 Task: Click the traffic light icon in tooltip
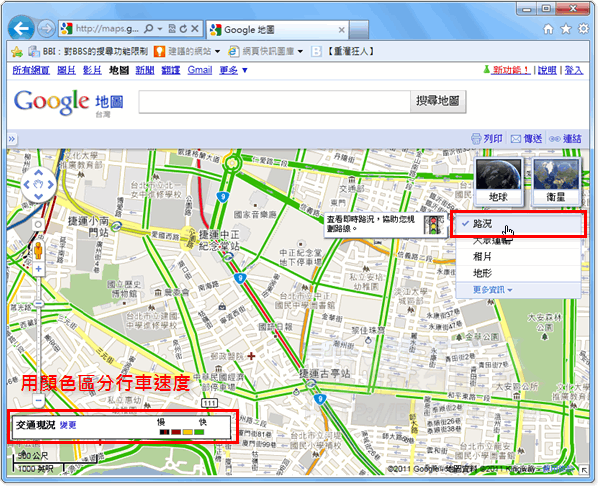click(433, 225)
